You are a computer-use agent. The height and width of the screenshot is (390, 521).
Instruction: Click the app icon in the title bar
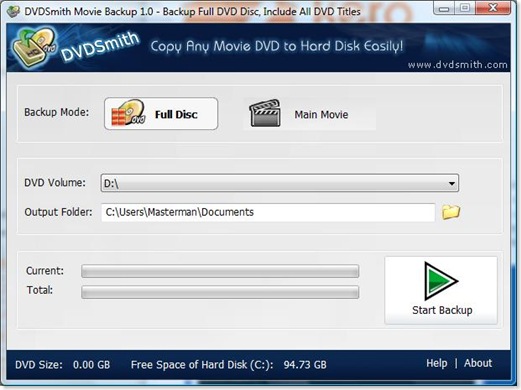point(14,12)
